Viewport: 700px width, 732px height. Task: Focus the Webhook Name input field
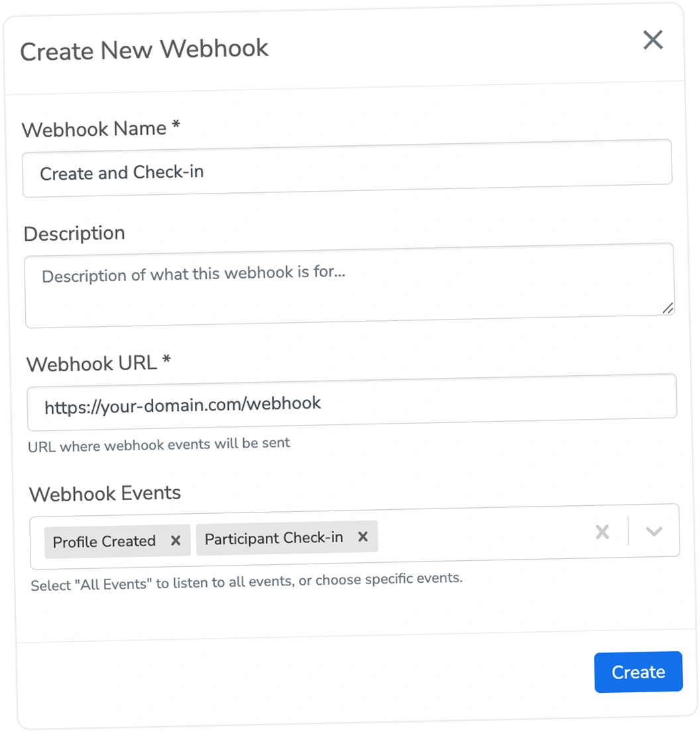click(x=347, y=168)
